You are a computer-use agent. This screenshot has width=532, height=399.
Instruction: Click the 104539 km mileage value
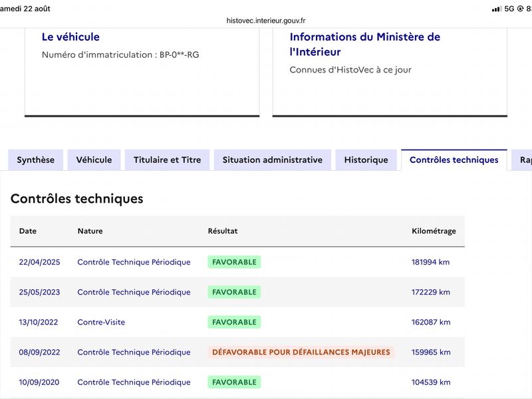tap(431, 382)
